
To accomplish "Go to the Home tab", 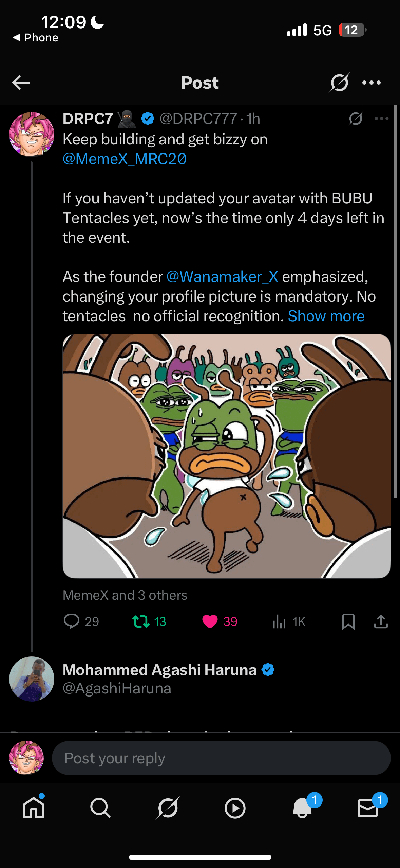I will 34,808.
